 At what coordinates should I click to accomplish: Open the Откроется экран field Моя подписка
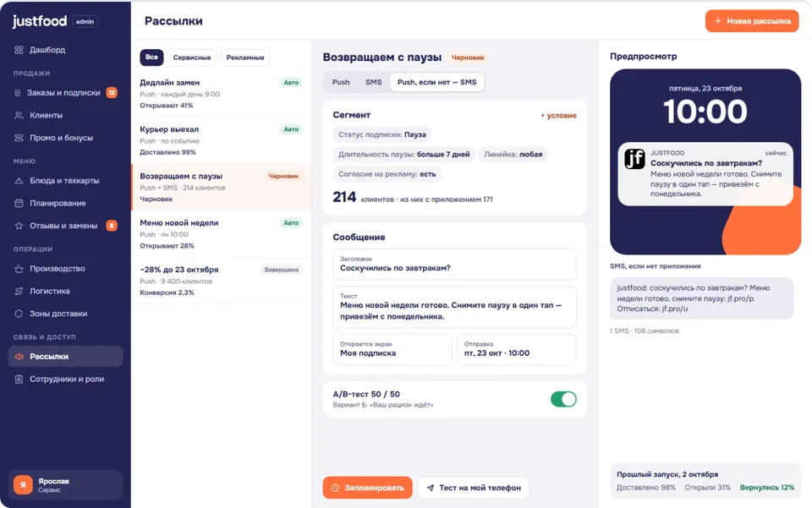point(392,350)
